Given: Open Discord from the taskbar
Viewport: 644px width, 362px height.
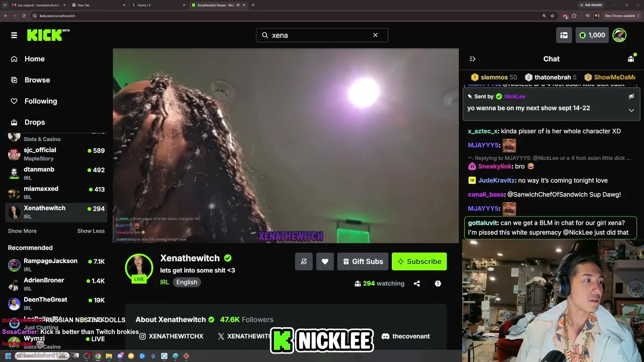Looking at the screenshot, I should pyautogui.click(x=120, y=356).
